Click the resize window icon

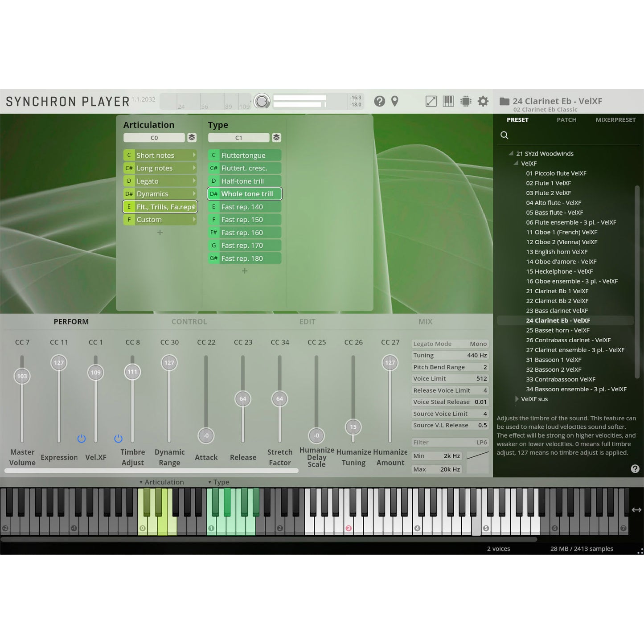click(x=431, y=101)
